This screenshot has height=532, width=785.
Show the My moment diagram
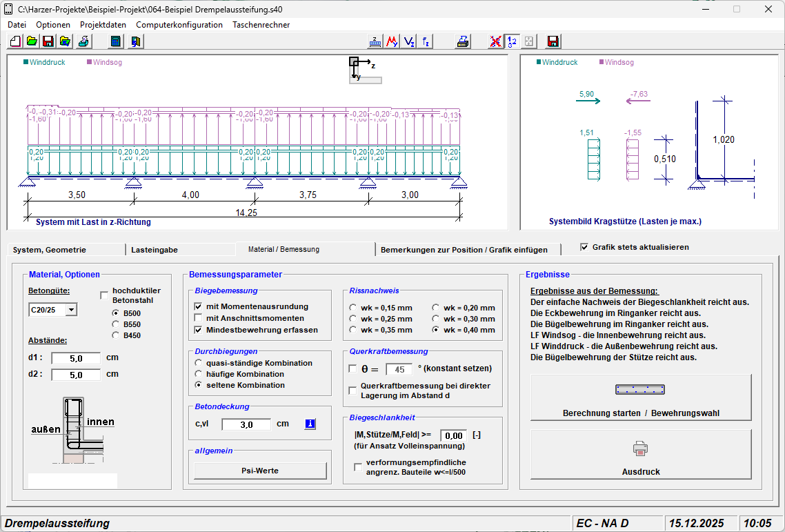point(392,41)
